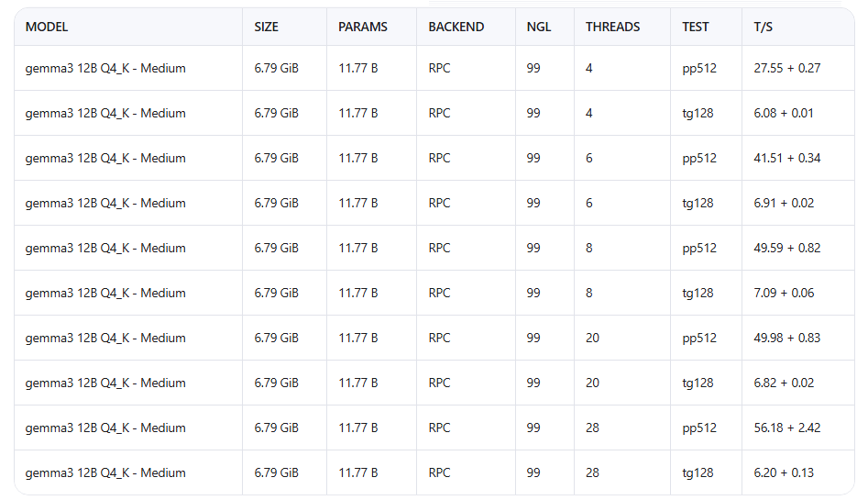Select the 6.20 + 0.13 cell
Screen dimensions: 868x500
click(x=784, y=472)
